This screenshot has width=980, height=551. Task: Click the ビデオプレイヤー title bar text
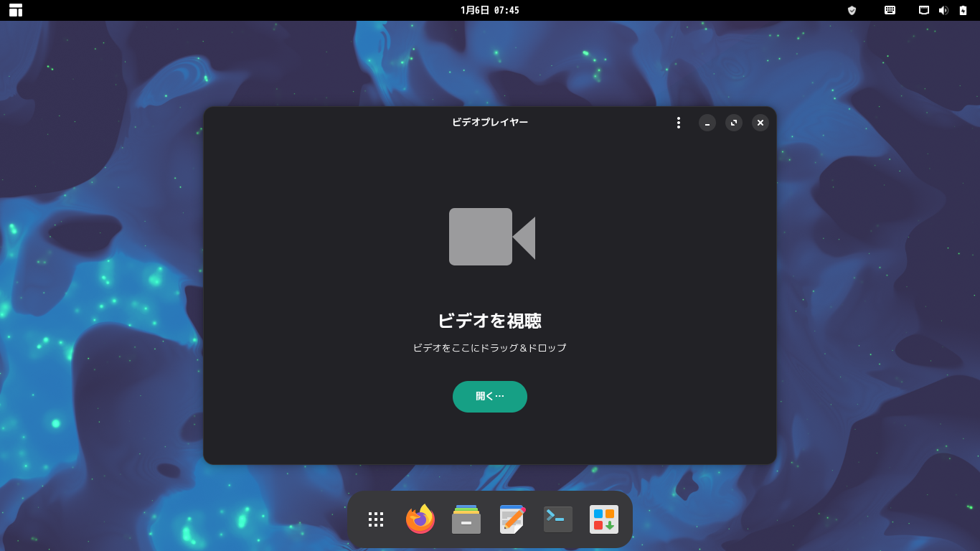[490, 122]
